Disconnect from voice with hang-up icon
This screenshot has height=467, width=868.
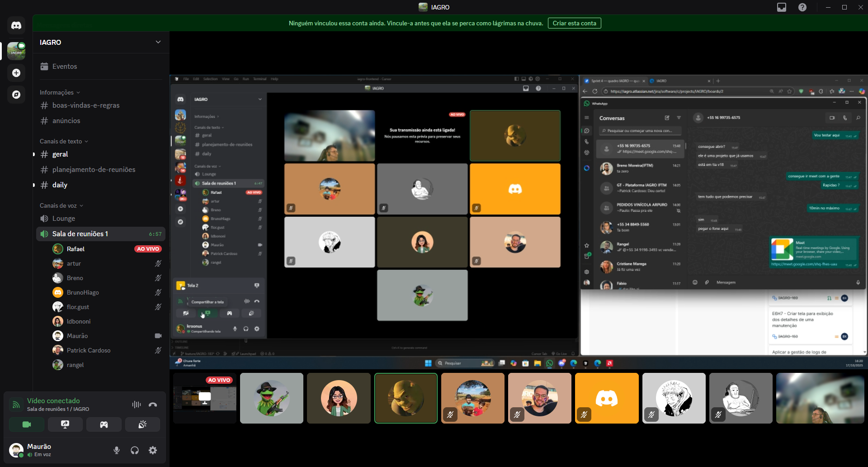pos(153,405)
